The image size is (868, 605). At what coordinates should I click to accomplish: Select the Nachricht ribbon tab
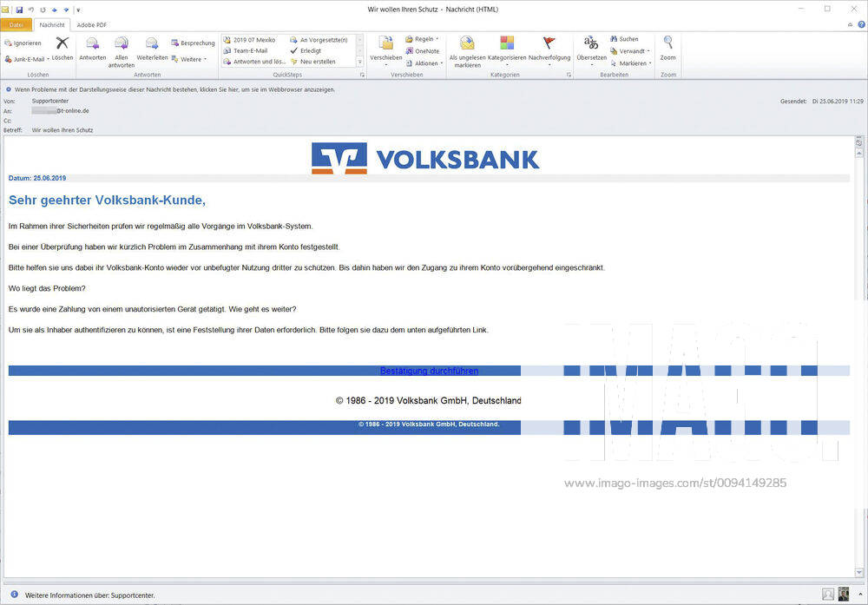click(52, 24)
